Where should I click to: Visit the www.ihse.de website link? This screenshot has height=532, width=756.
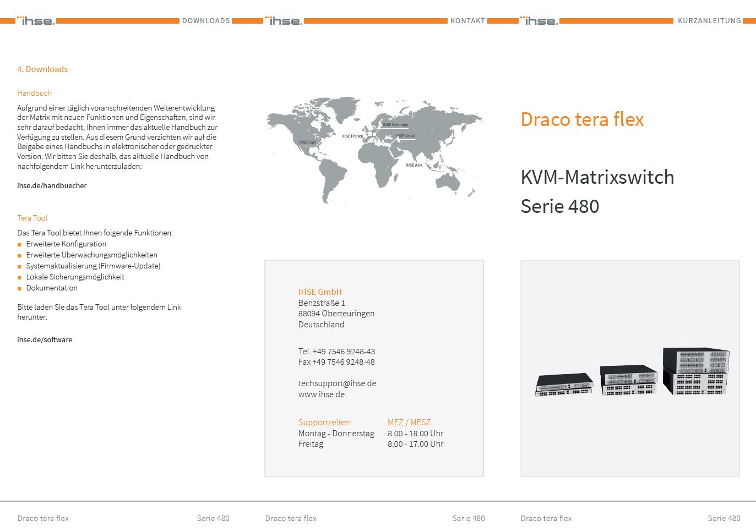[x=322, y=394]
